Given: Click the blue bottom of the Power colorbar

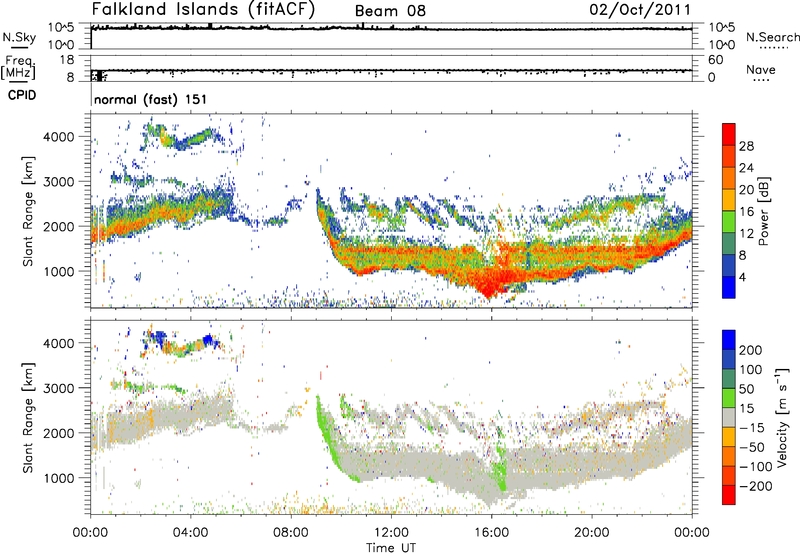Looking at the screenshot, I should click(x=729, y=287).
